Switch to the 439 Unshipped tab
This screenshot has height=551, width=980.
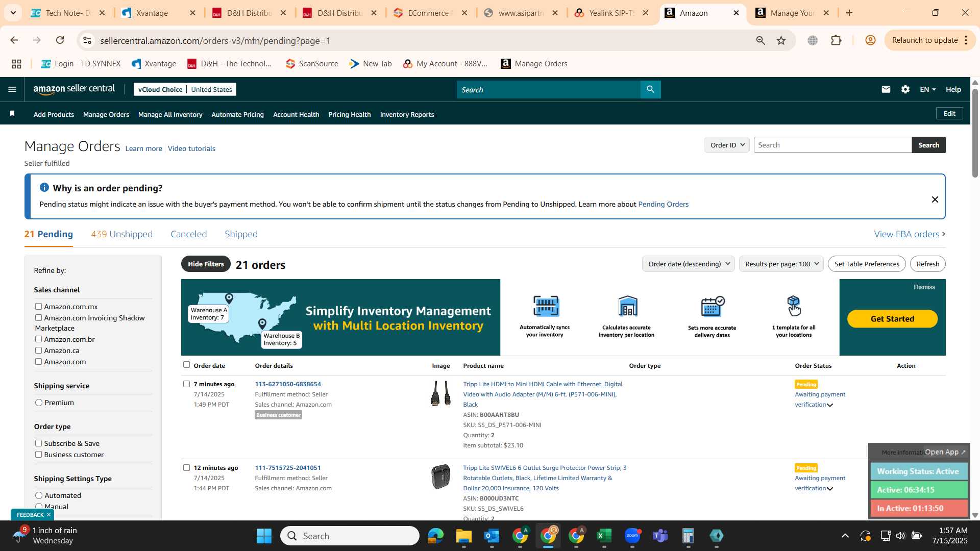[121, 234]
